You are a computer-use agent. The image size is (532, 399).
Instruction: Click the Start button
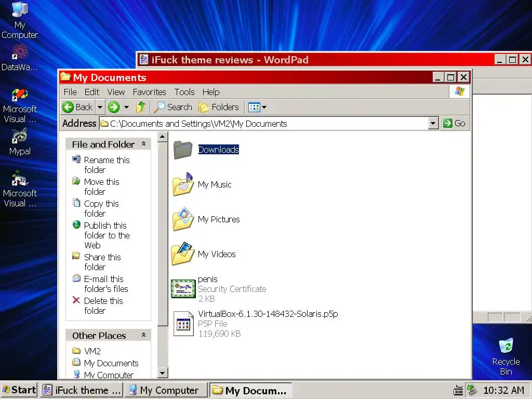pos(19,390)
